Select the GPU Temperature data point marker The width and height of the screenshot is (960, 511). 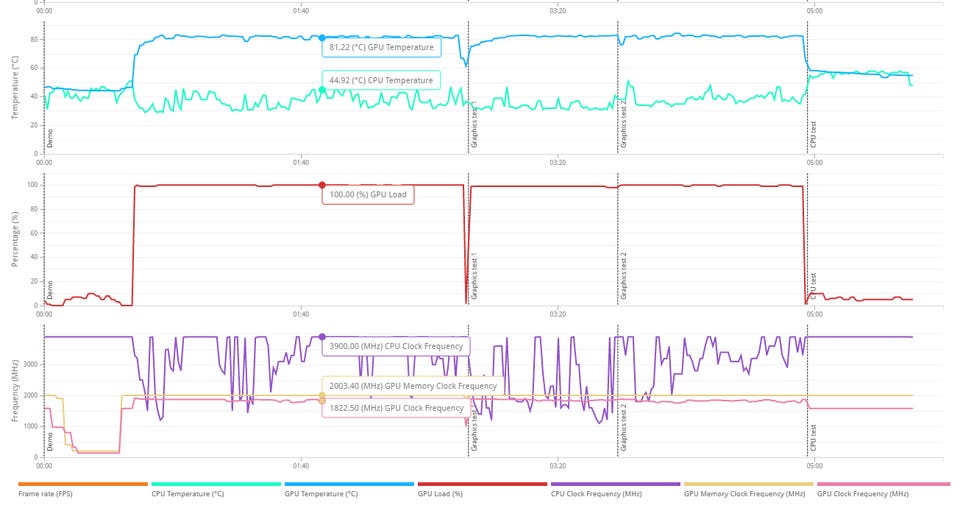(322, 38)
